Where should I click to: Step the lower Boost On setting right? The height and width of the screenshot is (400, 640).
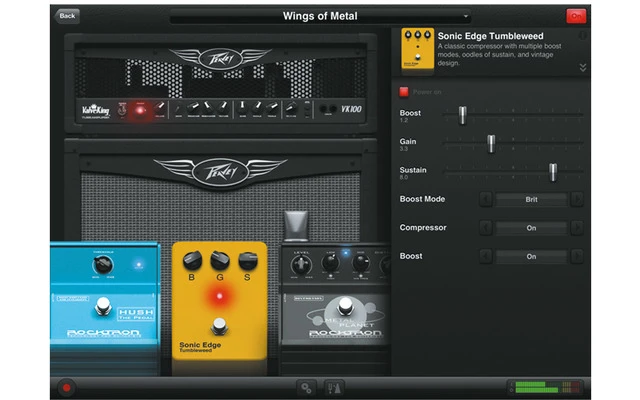point(577,256)
